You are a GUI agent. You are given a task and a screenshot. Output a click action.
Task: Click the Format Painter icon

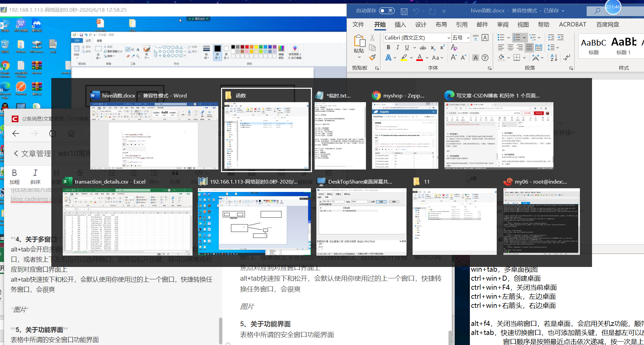pyautogui.click(x=372, y=57)
